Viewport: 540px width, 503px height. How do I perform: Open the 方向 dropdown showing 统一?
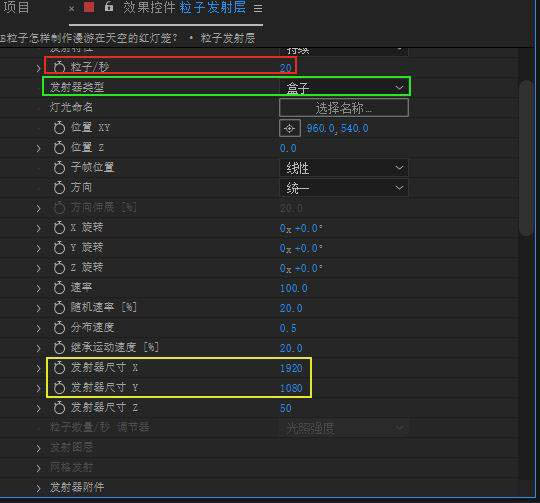click(344, 188)
